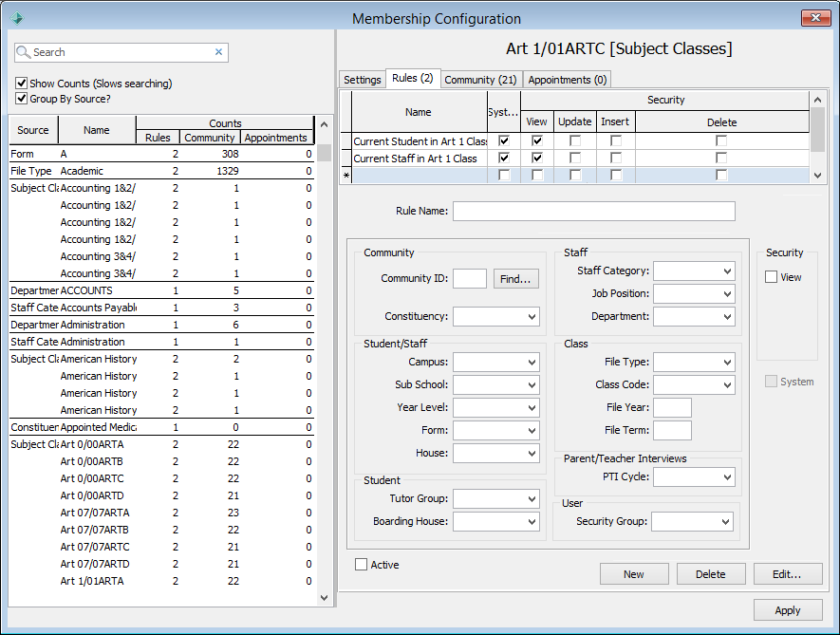The height and width of the screenshot is (635, 840).
Task: Click the app icon in title bar
Action: click(x=17, y=18)
